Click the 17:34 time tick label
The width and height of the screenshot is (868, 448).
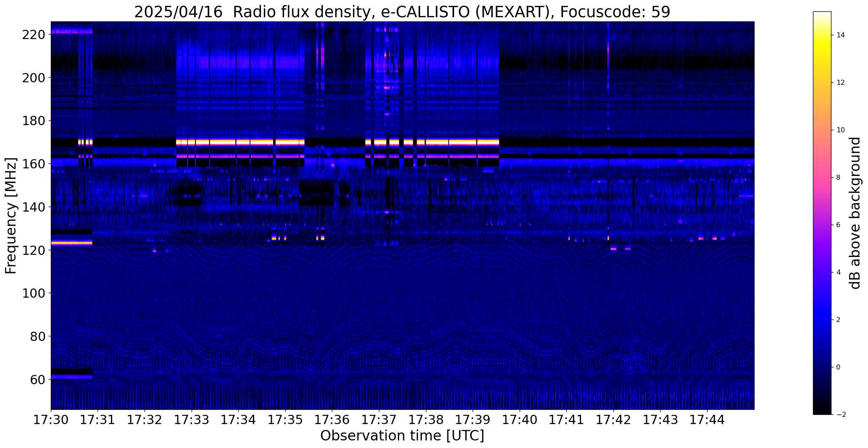[x=239, y=419]
